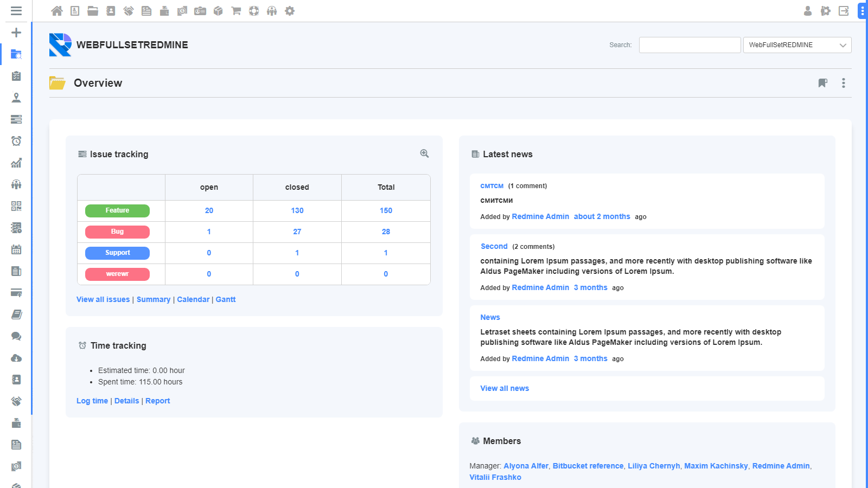Open the chat bubble icon in the sidebar
The image size is (868, 488).
point(16,336)
